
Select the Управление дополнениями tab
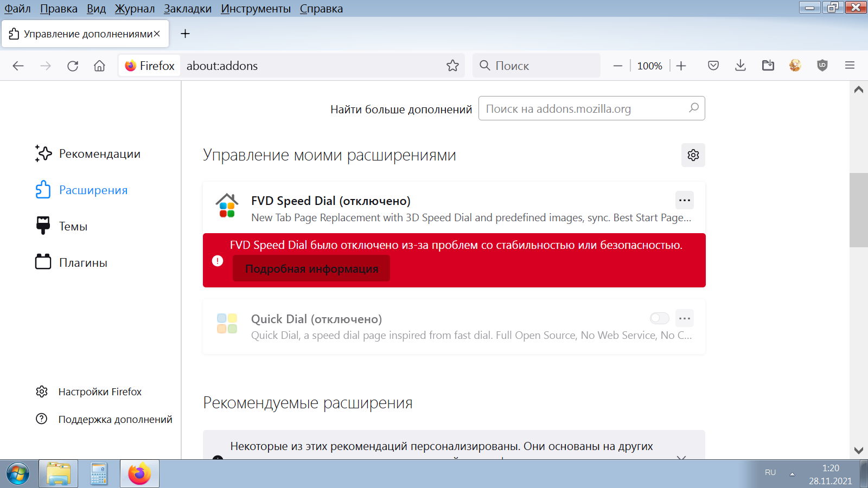(86, 34)
